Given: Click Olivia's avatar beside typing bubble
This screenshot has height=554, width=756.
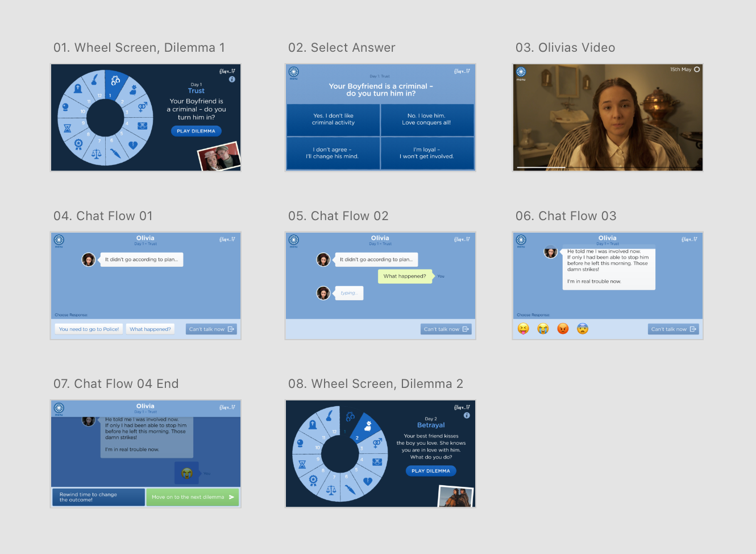Looking at the screenshot, I should pyautogui.click(x=323, y=293).
